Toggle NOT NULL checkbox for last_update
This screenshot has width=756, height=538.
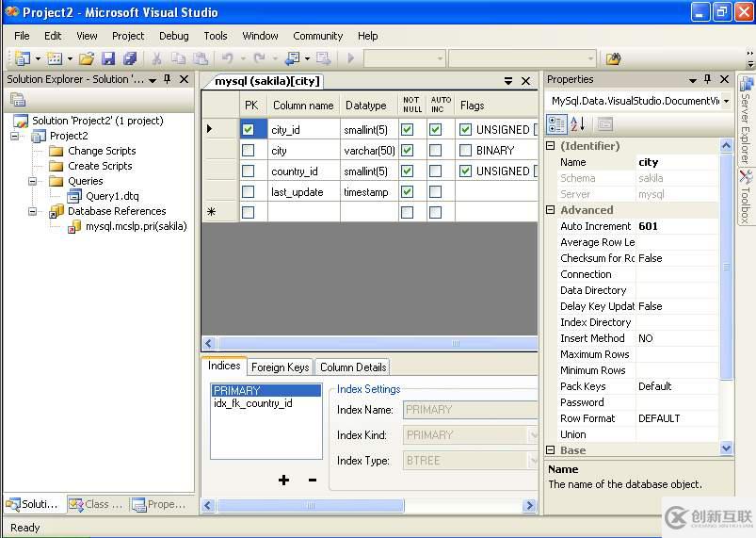[x=407, y=192]
